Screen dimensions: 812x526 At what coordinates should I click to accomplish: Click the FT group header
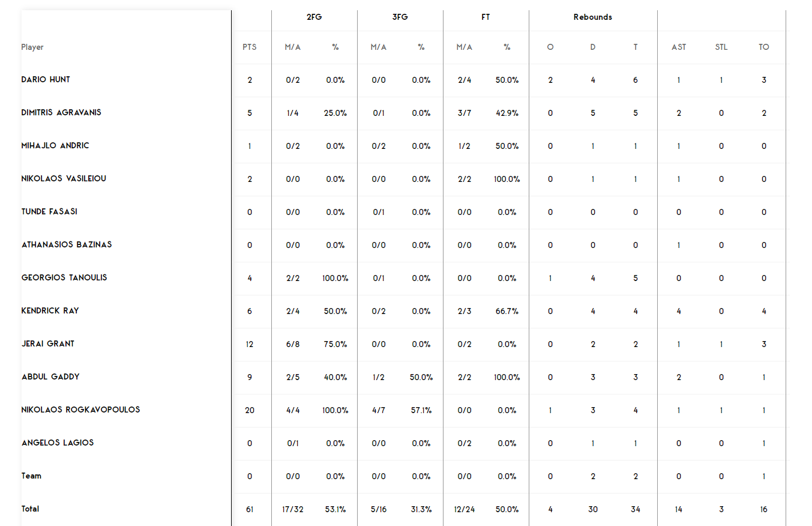click(x=486, y=17)
